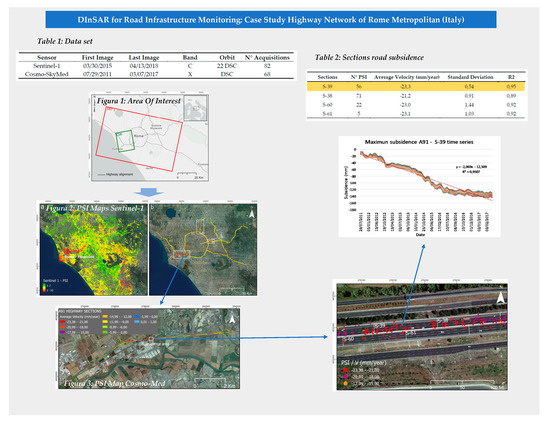
Task: Open the inset overview map in Figura 1
Action: tap(195, 108)
